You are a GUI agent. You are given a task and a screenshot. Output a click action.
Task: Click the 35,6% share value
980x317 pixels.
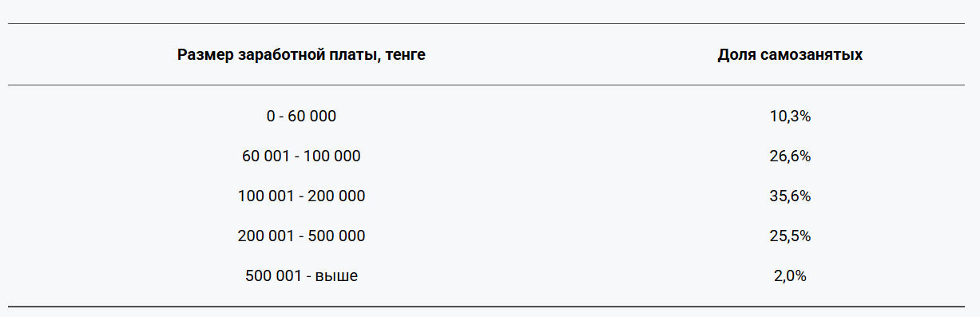point(790,196)
